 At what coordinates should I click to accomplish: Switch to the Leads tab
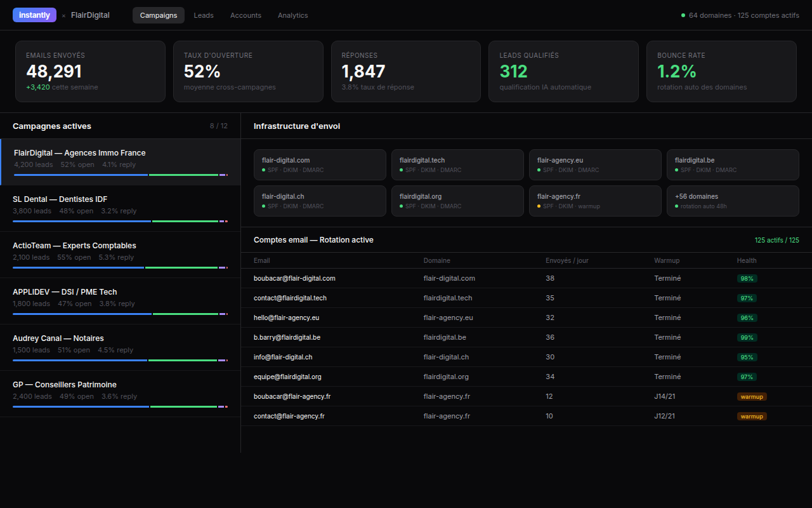click(x=204, y=15)
